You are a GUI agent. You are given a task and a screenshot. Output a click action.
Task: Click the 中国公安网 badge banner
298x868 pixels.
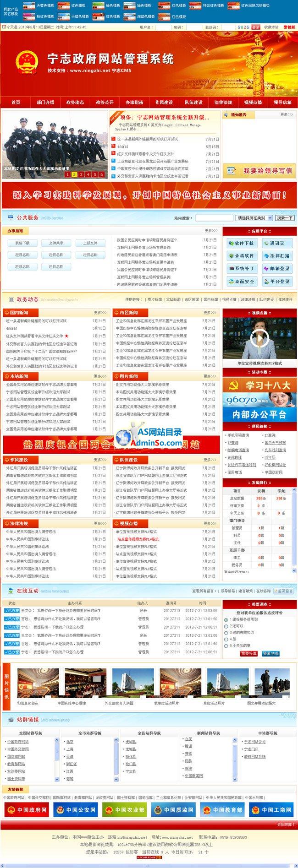pyautogui.click(x=75, y=810)
